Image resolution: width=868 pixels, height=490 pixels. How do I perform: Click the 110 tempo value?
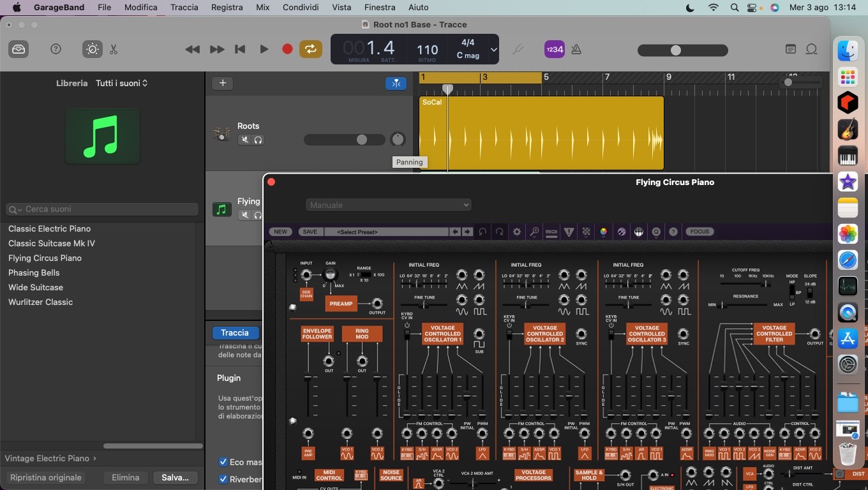(x=427, y=49)
